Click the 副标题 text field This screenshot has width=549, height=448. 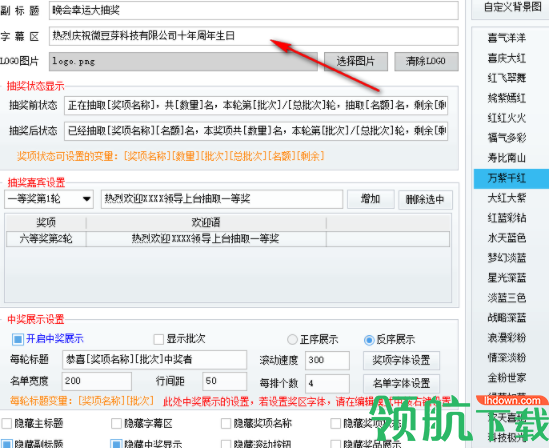pos(253,10)
